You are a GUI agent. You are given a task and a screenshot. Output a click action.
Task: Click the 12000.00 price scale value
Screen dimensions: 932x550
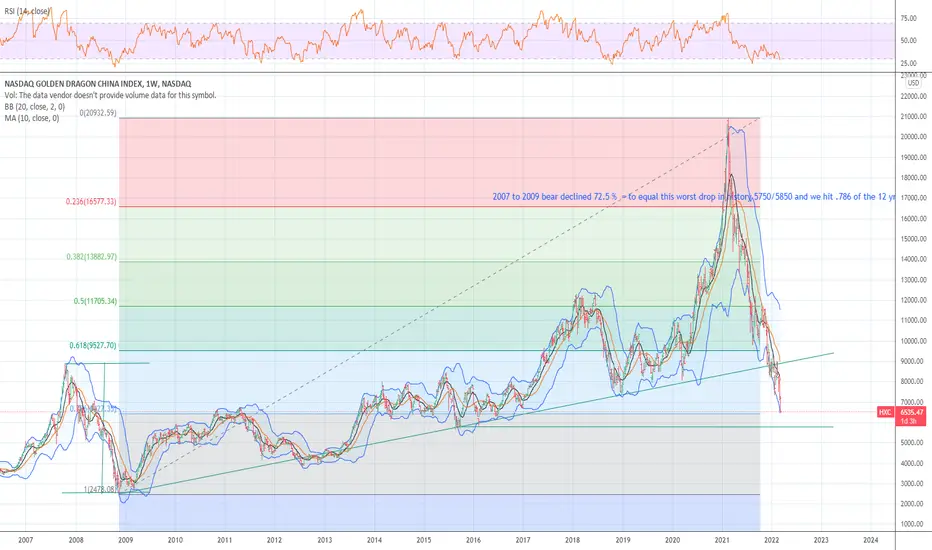click(x=914, y=300)
